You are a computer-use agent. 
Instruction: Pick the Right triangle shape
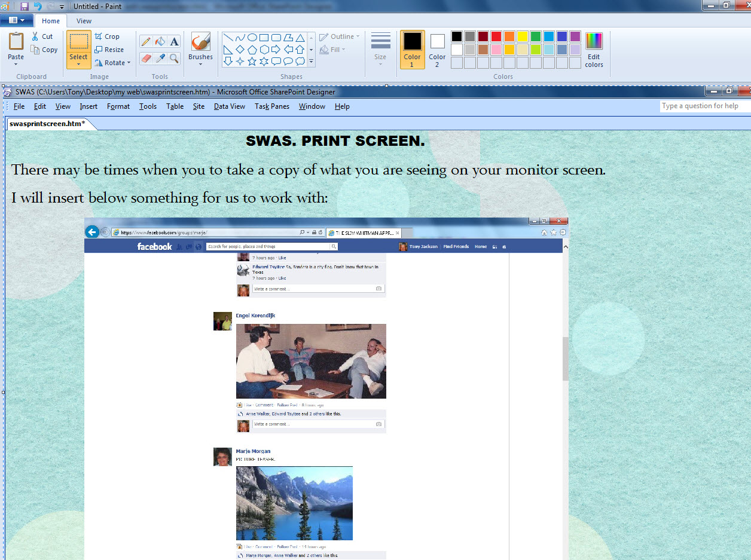point(228,50)
